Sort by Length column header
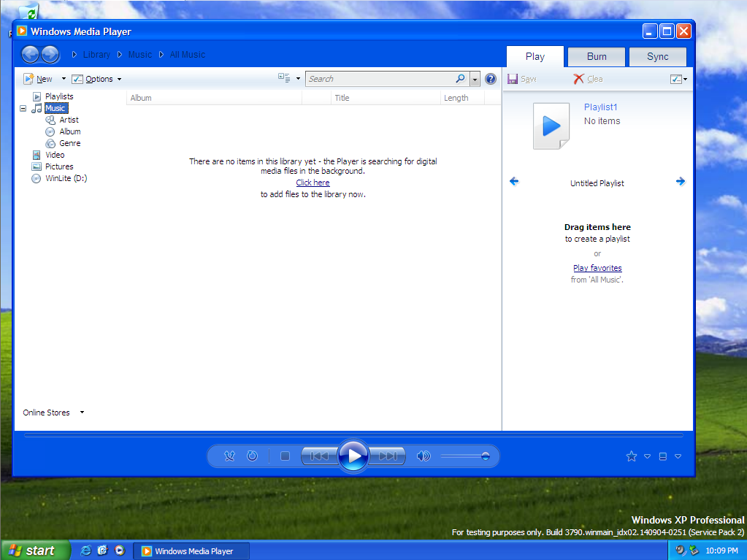The image size is (747, 560). [x=462, y=98]
